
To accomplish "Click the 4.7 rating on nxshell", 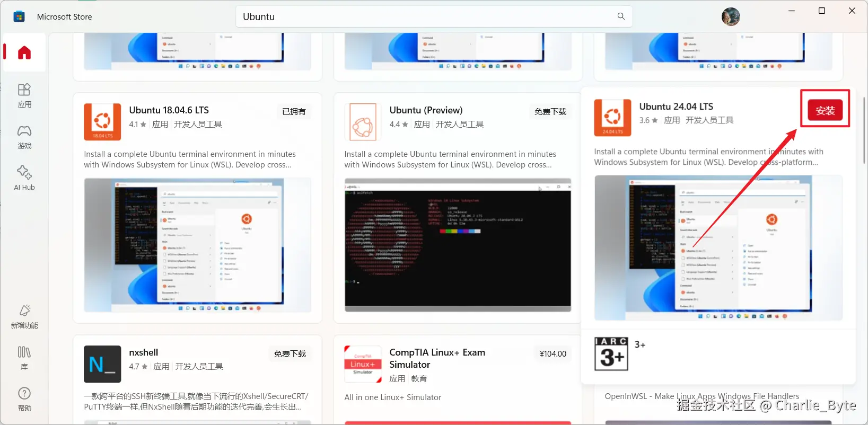I will [138, 367].
